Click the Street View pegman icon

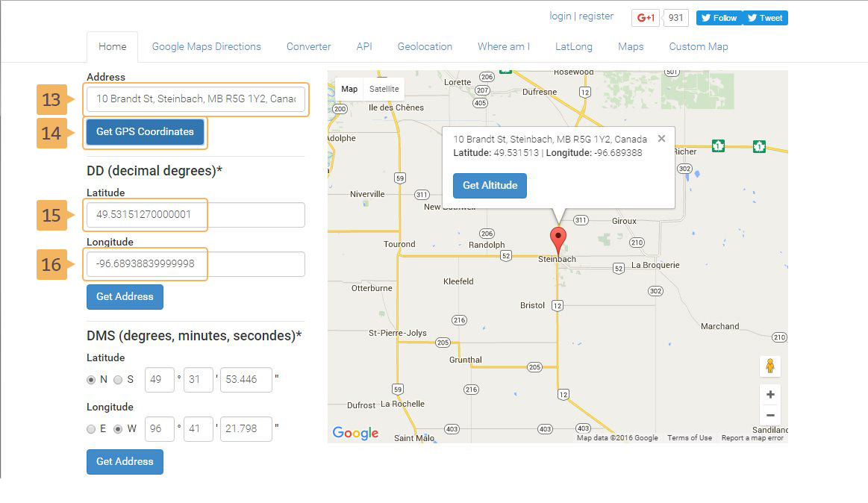tap(770, 366)
